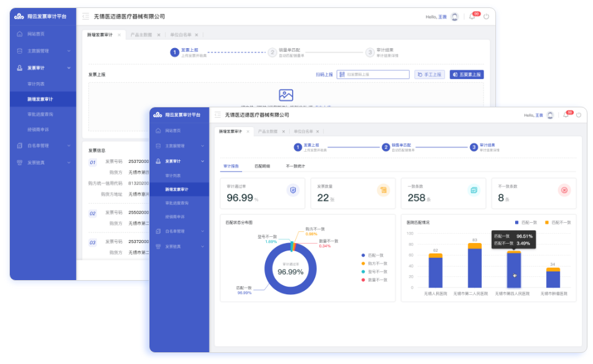Click the front window 白名单管理 icon

click(x=158, y=231)
